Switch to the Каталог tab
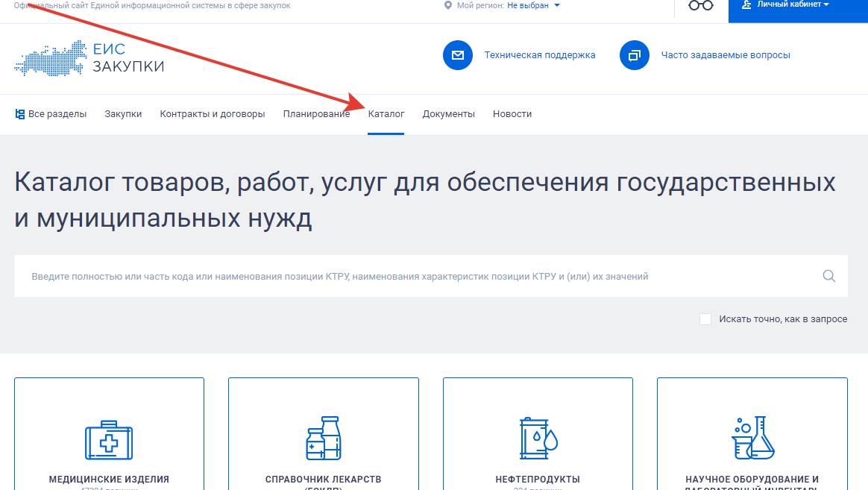The image size is (868, 490). [386, 113]
